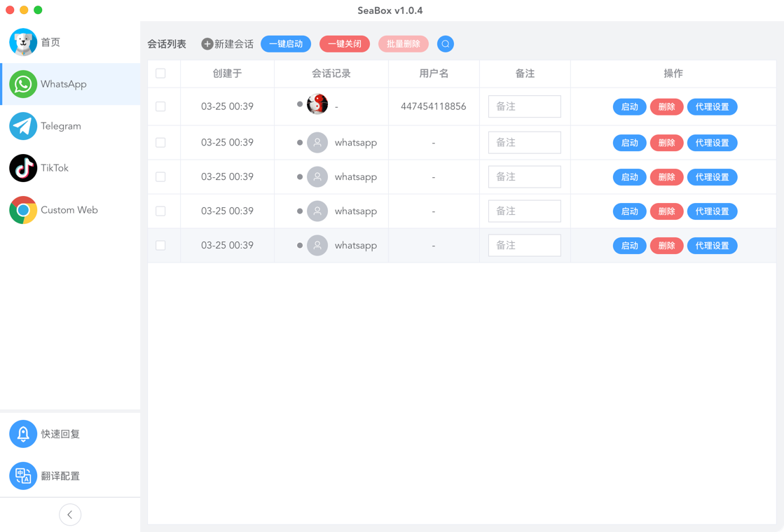Click 代理设置 in the second session row
Viewport: 784px width, 532px height.
[712, 143]
